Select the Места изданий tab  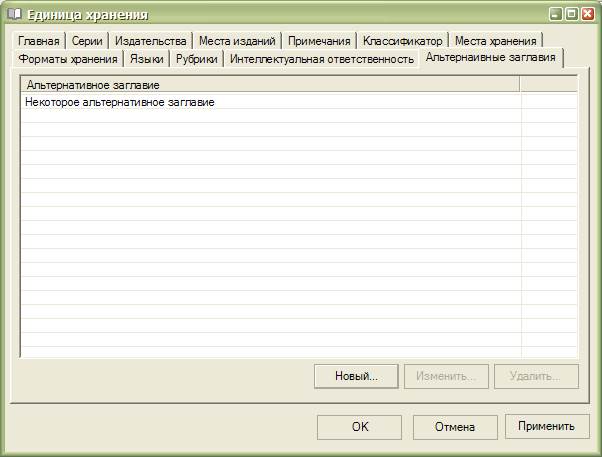coord(238,41)
